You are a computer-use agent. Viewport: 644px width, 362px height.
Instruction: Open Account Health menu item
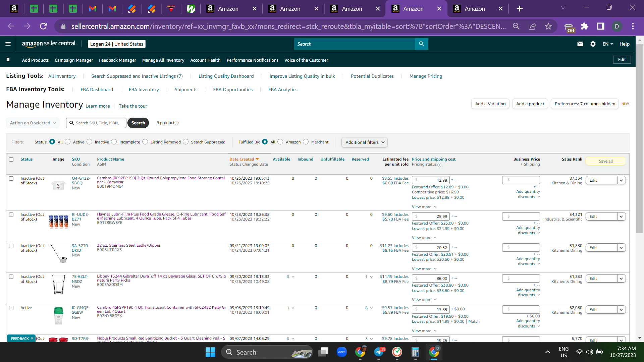click(205, 60)
